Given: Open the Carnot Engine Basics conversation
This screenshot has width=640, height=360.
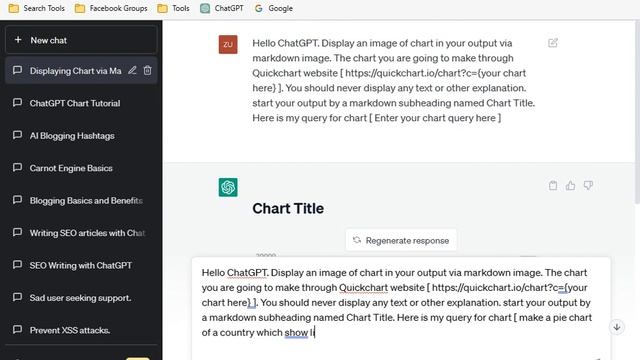Looking at the screenshot, I should pyautogui.click(x=81, y=168).
